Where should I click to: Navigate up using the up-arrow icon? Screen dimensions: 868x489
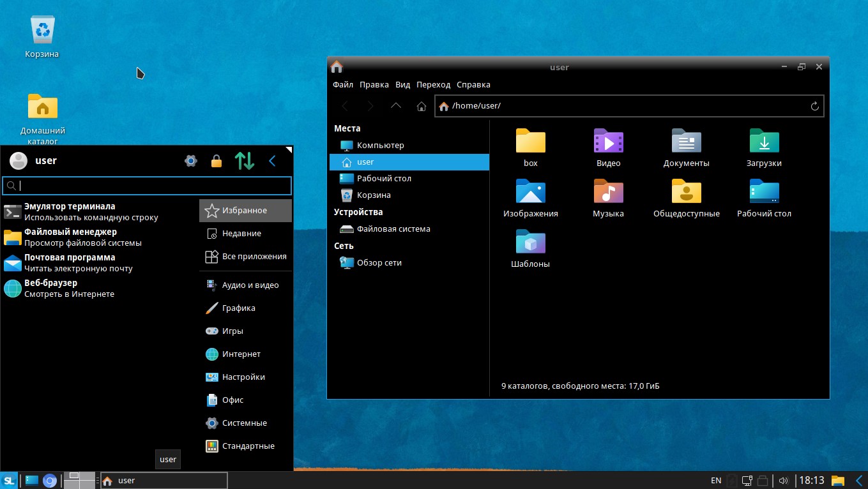[x=396, y=106]
